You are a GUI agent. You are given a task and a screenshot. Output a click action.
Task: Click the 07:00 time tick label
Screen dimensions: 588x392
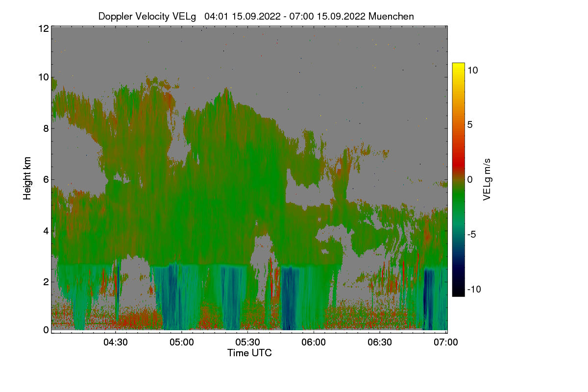(x=446, y=343)
